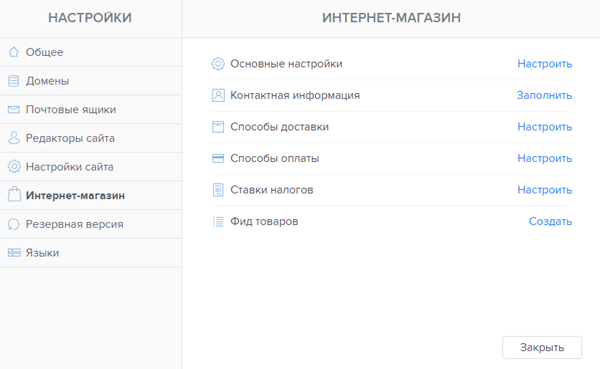Click the shopping bag icon beside Интернет-магазин

[15, 194]
